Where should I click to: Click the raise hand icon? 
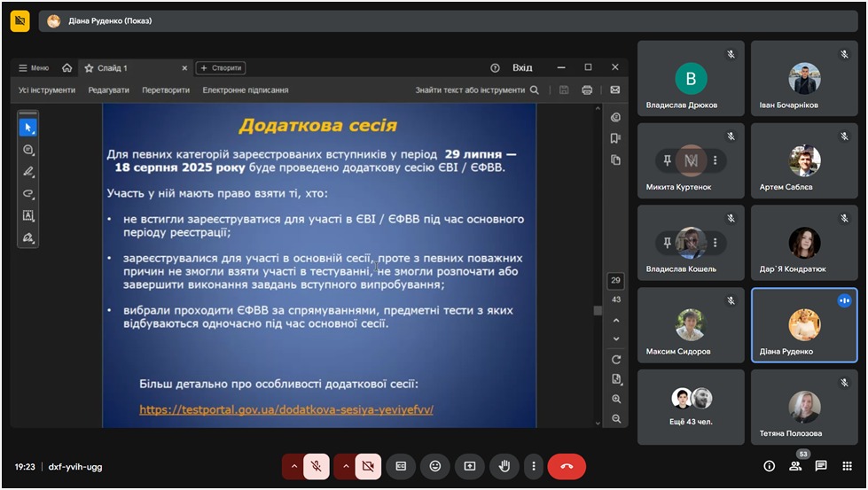pyautogui.click(x=504, y=466)
